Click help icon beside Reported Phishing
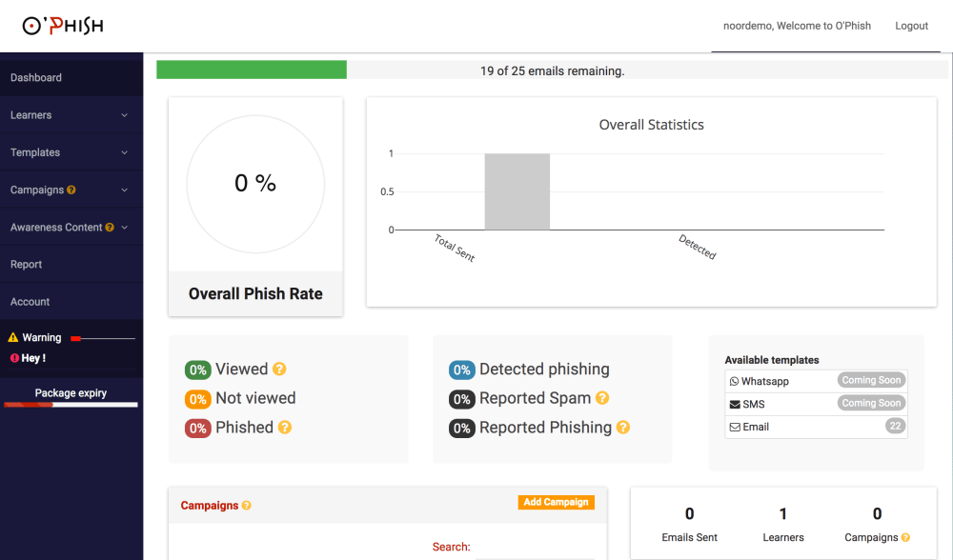The image size is (953, 560). (623, 428)
